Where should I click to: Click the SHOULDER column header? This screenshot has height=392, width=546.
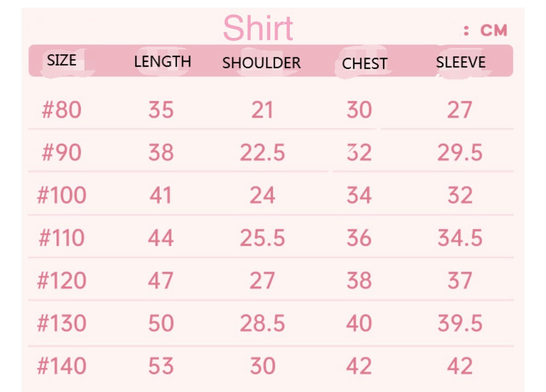click(x=261, y=63)
